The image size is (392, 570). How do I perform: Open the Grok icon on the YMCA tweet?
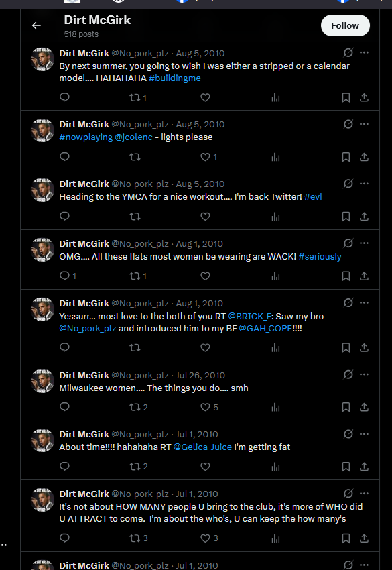point(348,184)
